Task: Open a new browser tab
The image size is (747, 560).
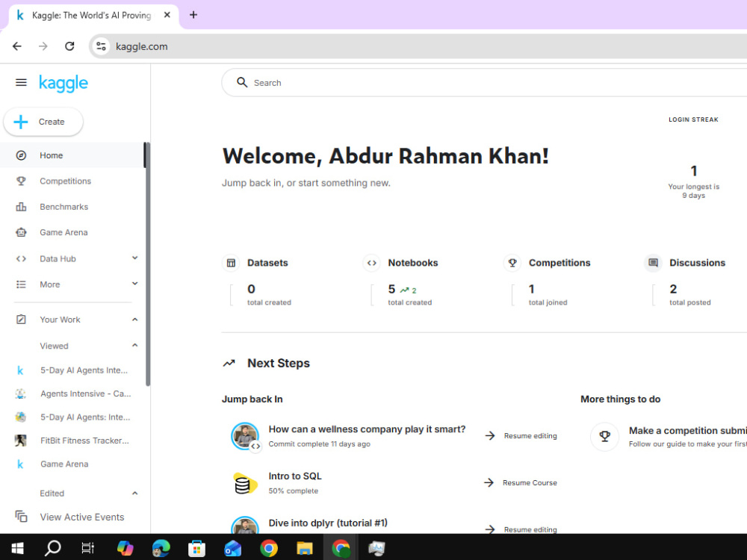Action: tap(193, 15)
